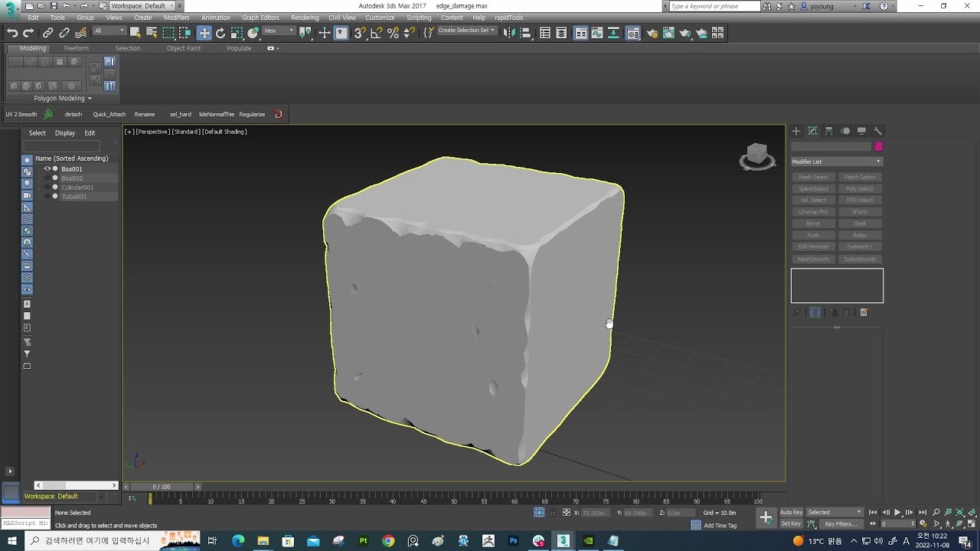Open Photoshop from Windows taskbar
The width and height of the screenshot is (980, 551).
click(513, 541)
